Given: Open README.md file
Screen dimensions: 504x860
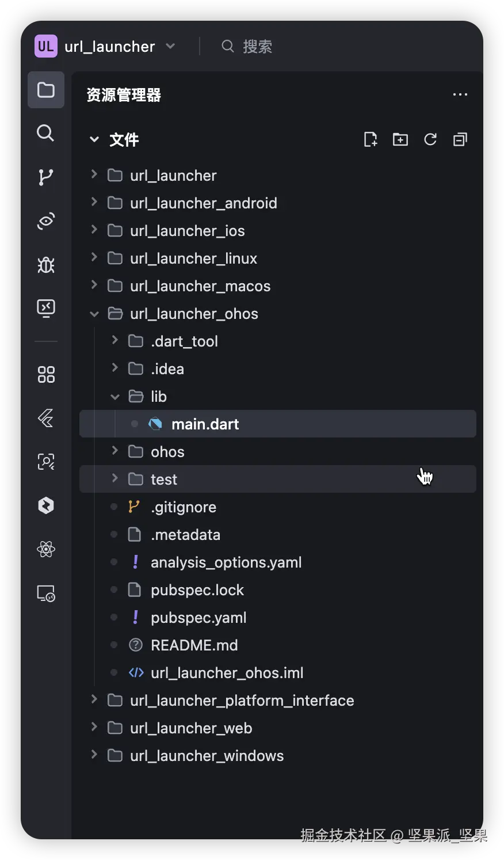Looking at the screenshot, I should tap(194, 645).
